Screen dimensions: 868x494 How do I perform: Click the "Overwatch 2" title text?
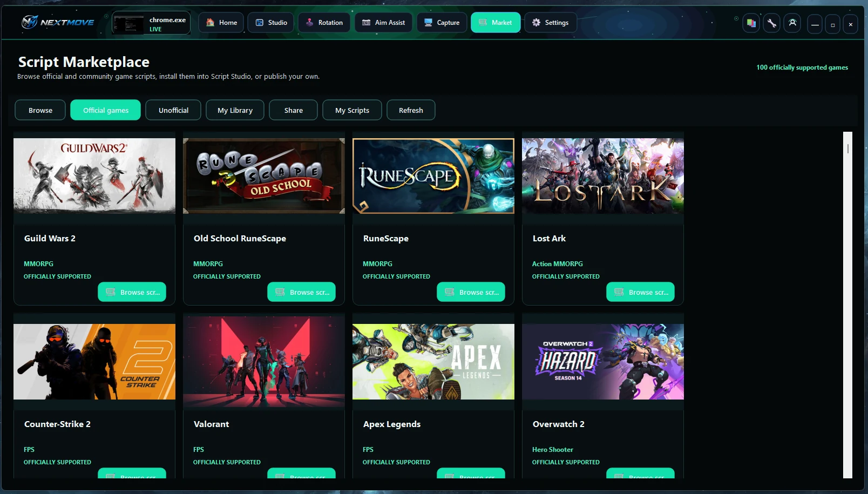pyautogui.click(x=559, y=424)
